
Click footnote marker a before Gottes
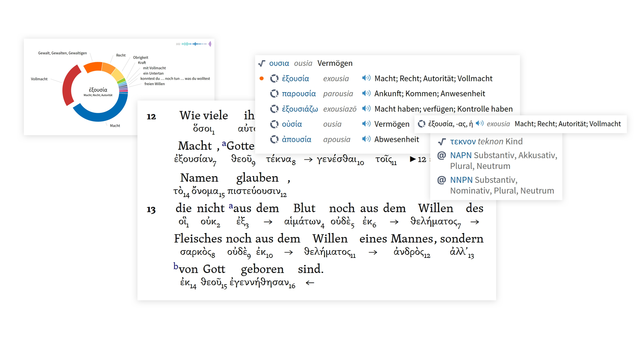[x=224, y=144]
